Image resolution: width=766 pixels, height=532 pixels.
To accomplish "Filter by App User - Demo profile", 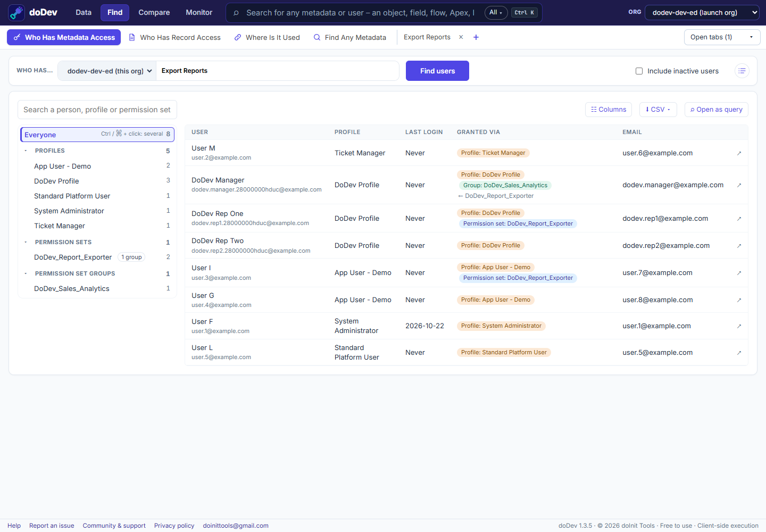I will tap(97, 166).
